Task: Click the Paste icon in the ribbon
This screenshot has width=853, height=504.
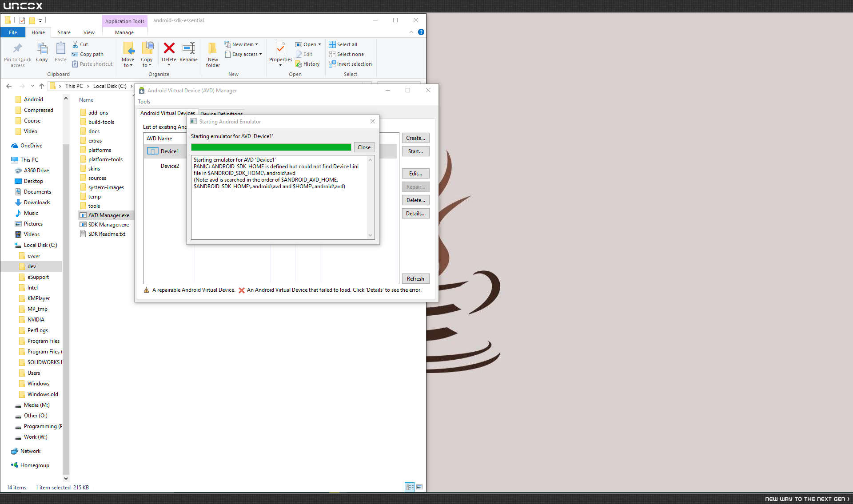Action: pos(60,48)
